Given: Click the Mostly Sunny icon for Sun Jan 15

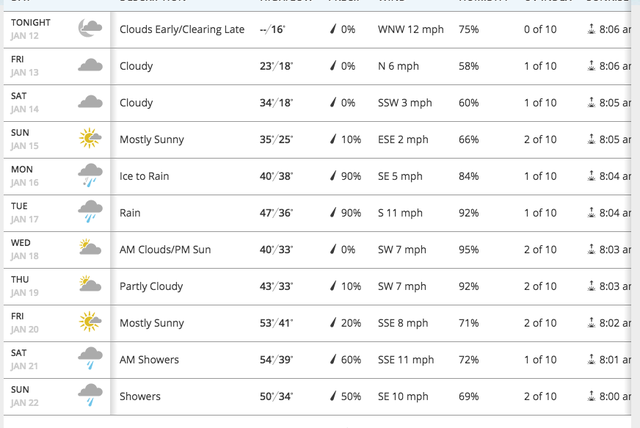Looking at the screenshot, I should [90, 138].
